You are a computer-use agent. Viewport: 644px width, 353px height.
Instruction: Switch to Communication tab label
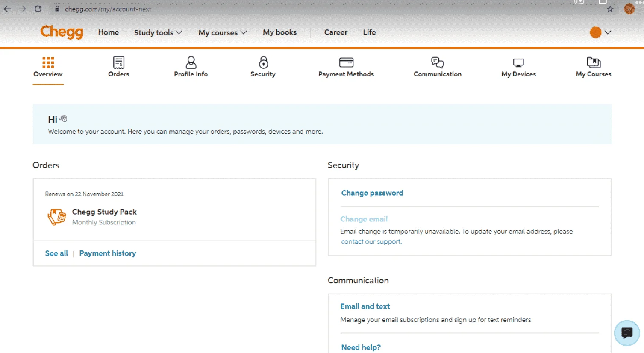(438, 74)
